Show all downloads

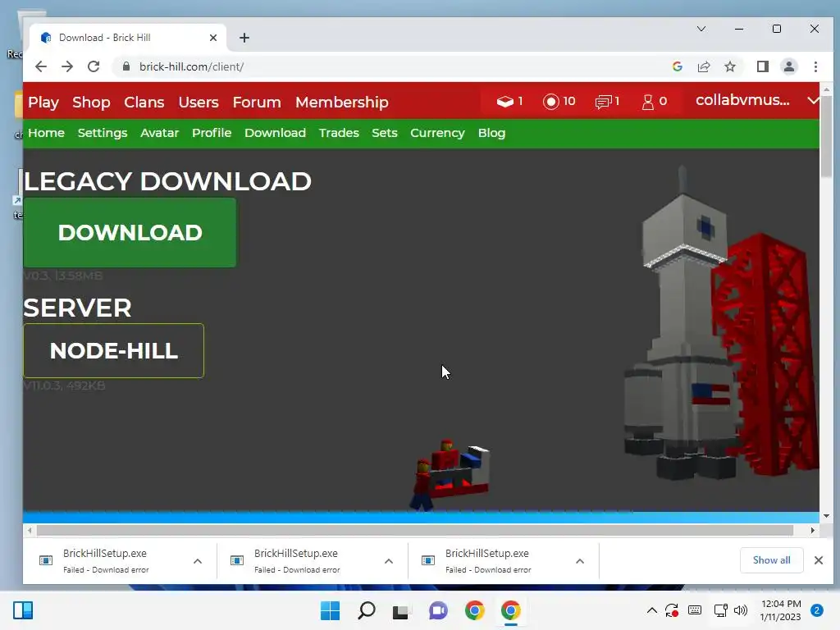pos(771,560)
